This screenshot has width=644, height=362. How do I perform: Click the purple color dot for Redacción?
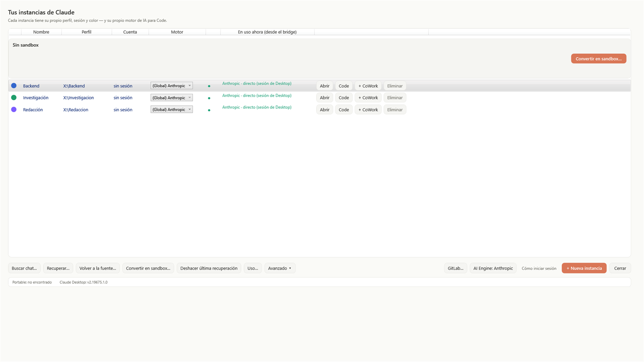(x=14, y=109)
